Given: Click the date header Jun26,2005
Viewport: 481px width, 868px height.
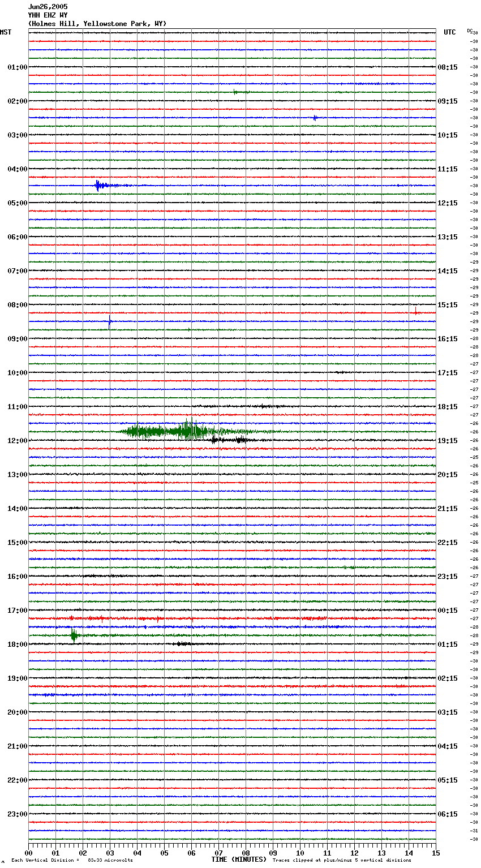Looking at the screenshot, I should point(48,7).
